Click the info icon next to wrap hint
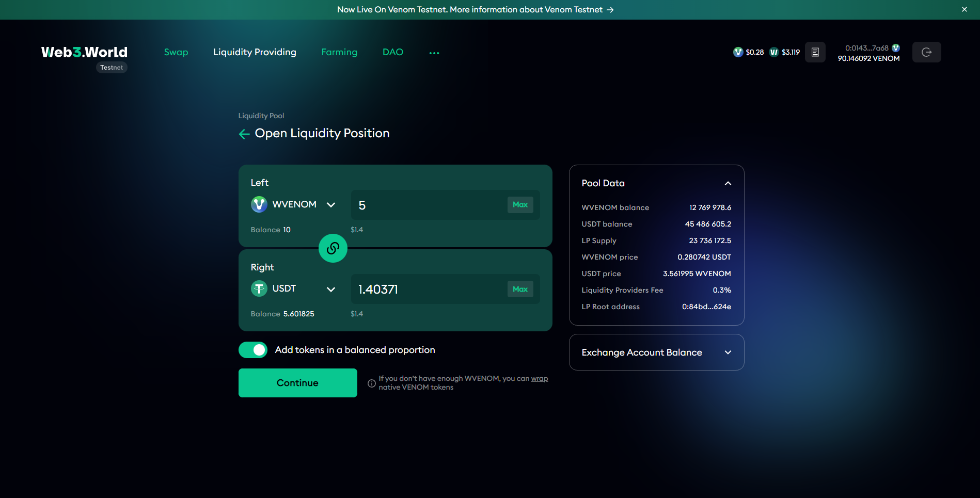 click(371, 383)
